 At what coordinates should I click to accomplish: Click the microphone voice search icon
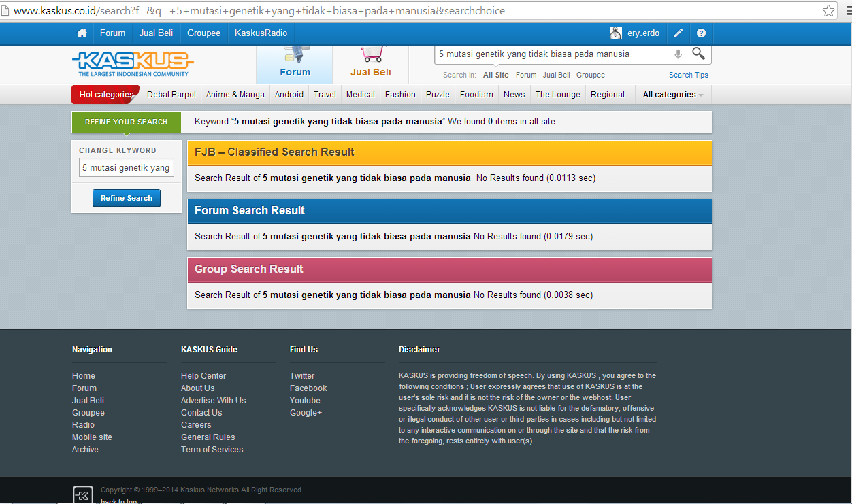click(x=678, y=54)
